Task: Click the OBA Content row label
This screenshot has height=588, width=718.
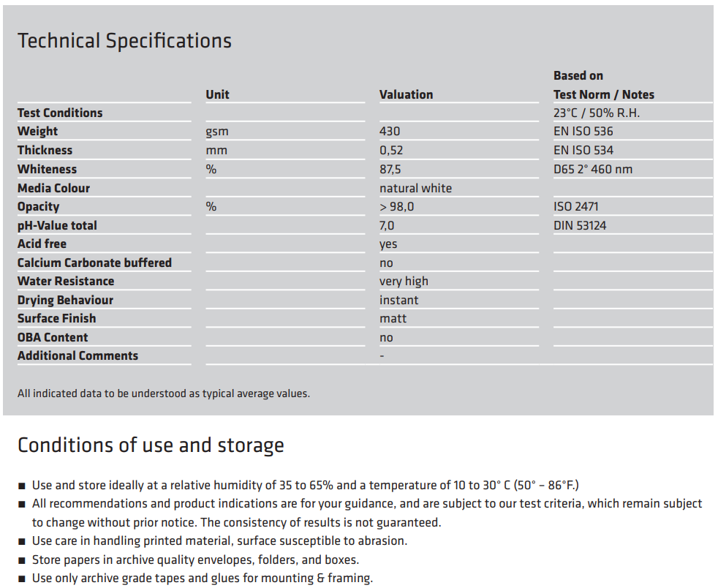Action: pos(53,337)
